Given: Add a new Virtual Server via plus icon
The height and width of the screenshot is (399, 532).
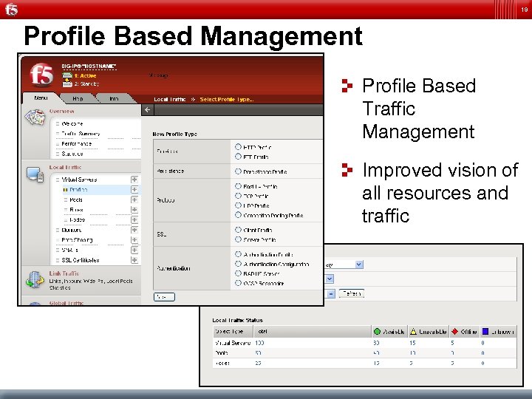Looking at the screenshot, I should (x=134, y=179).
